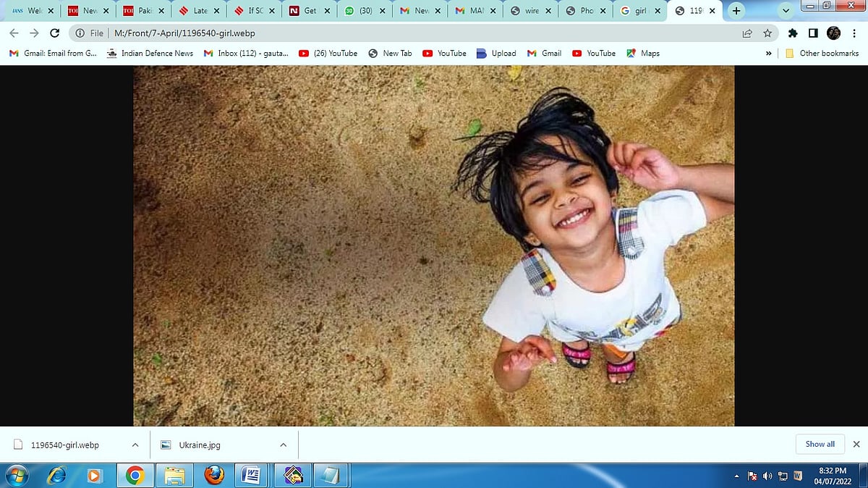Open (26) YouTube bookmark

tap(328, 54)
